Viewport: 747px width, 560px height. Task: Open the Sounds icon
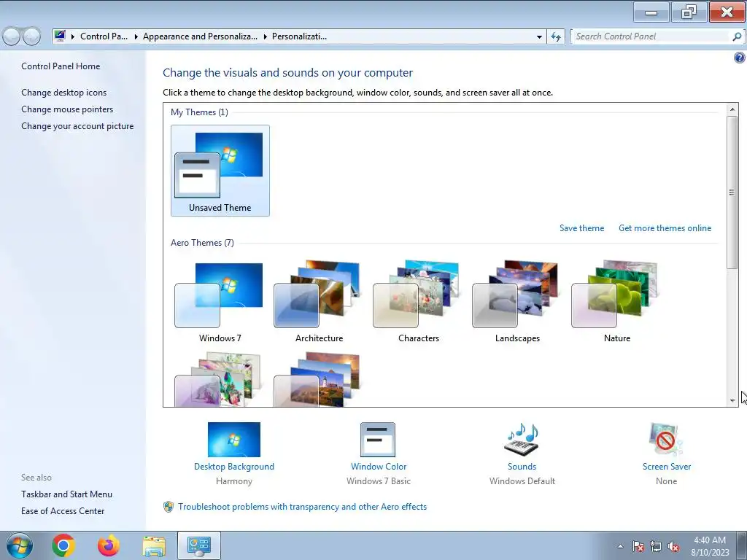click(x=522, y=439)
